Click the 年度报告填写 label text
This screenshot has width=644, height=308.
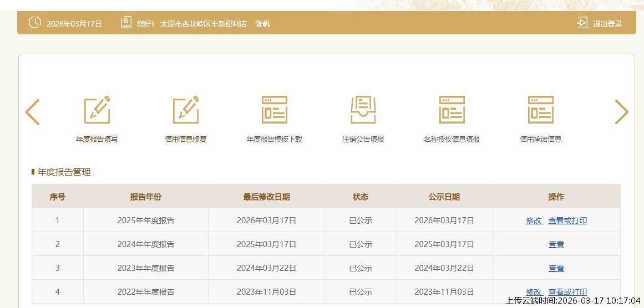97,139
